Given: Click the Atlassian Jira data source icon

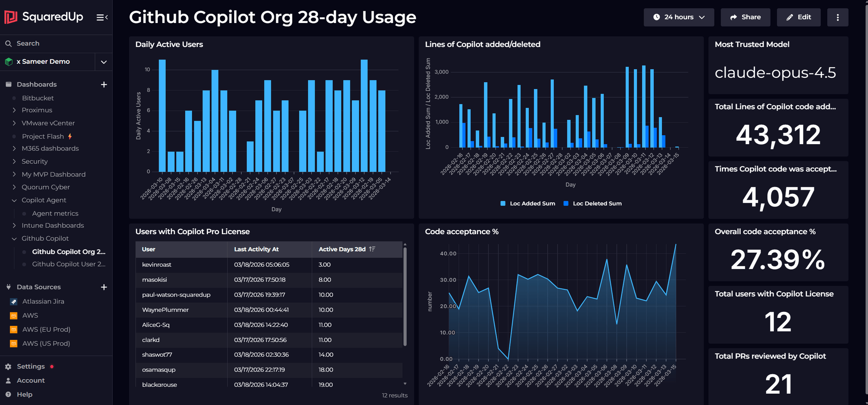Looking at the screenshot, I should [14, 301].
